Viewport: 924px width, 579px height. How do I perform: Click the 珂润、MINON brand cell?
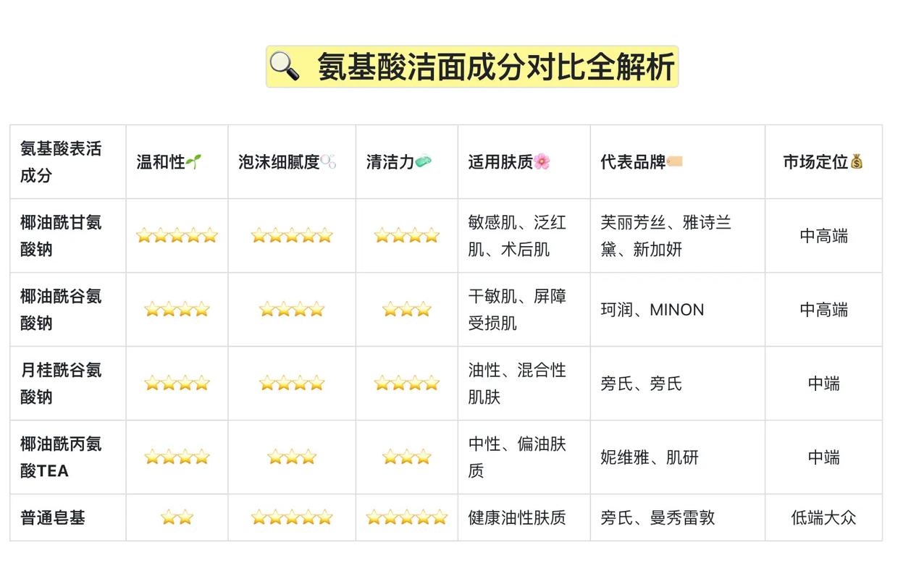pos(652,310)
